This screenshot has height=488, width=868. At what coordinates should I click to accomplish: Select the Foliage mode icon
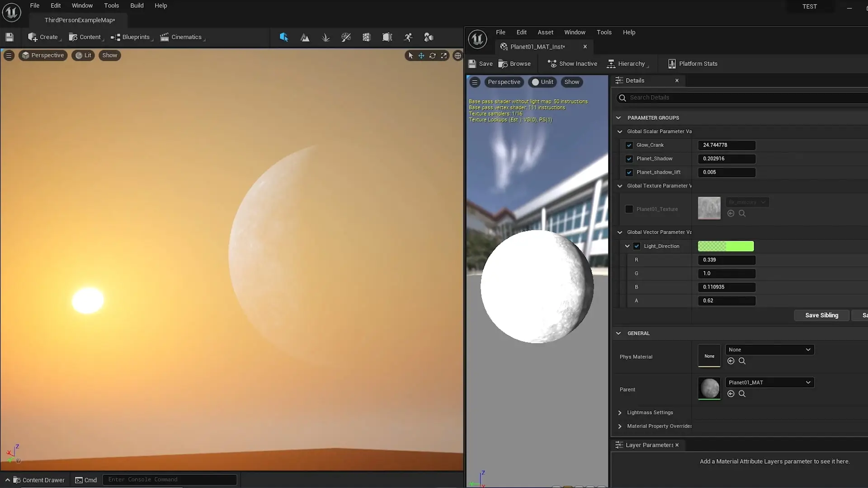[x=325, y=38]
